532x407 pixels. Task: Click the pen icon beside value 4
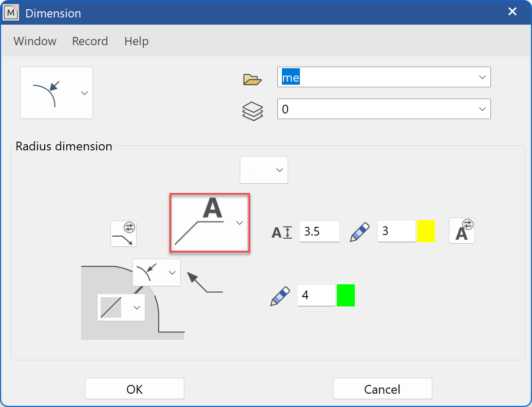point(280,297)
